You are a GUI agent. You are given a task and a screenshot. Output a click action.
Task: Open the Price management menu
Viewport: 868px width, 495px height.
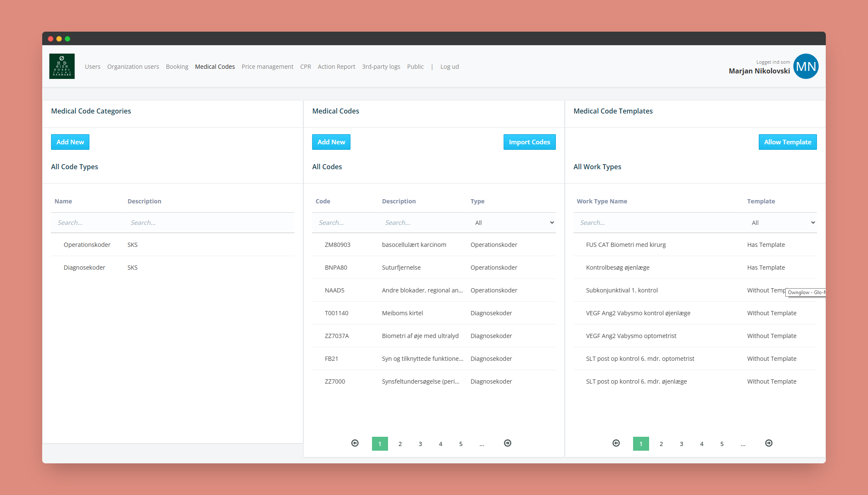(x=267, y=67)
